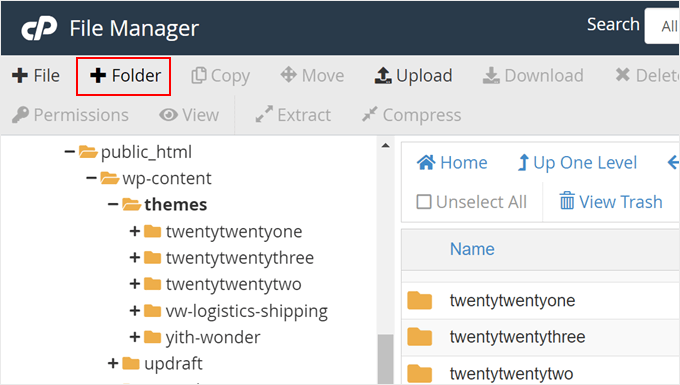Click folder icon of twentytwentytwo list row
Screen dimensions: 680x385
coord(420,373)
